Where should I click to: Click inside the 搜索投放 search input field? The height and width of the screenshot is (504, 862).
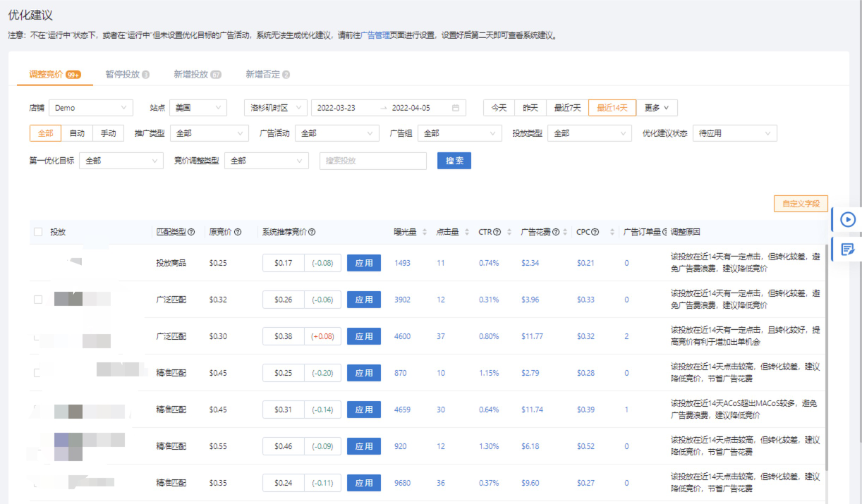372,161
